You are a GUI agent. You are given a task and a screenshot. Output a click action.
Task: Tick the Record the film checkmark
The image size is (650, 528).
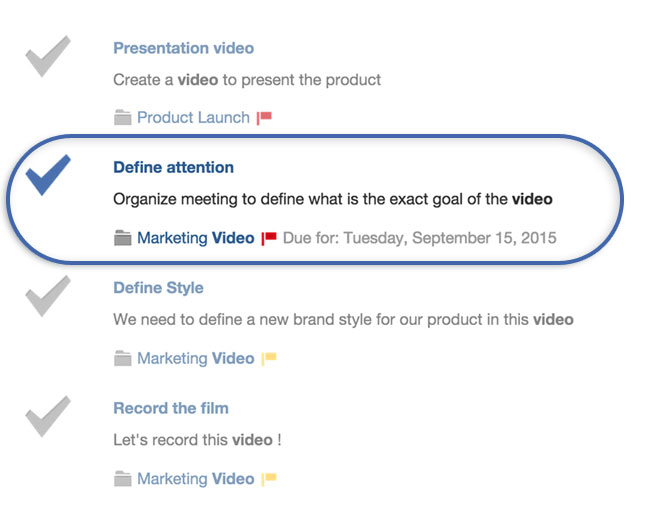pyautogui.click(x=48, y=416)
